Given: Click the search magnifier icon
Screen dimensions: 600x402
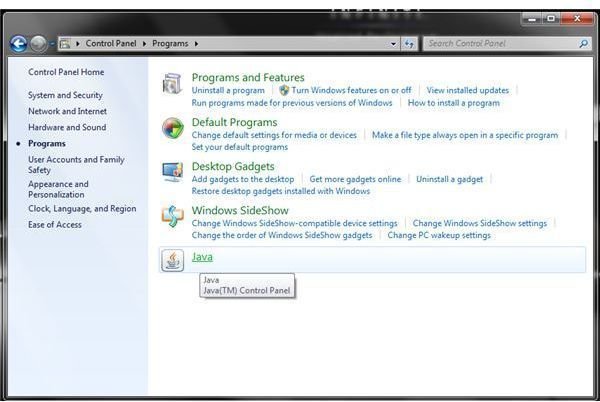Looking at the screenshot, I should coord(583,44).
